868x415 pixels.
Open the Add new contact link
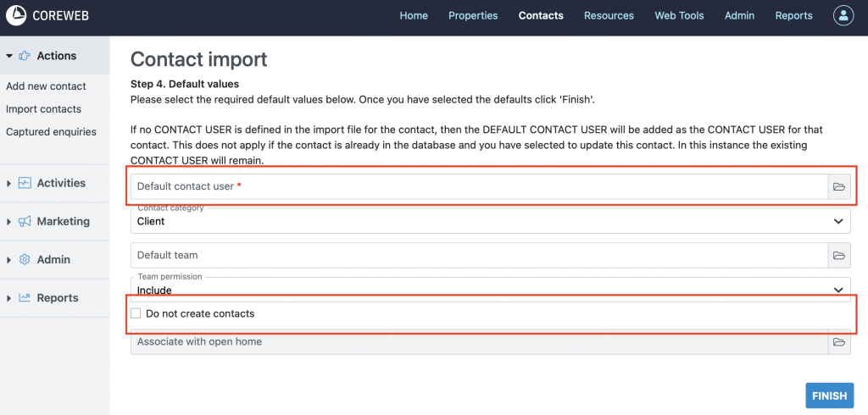(x=46, y=86)
